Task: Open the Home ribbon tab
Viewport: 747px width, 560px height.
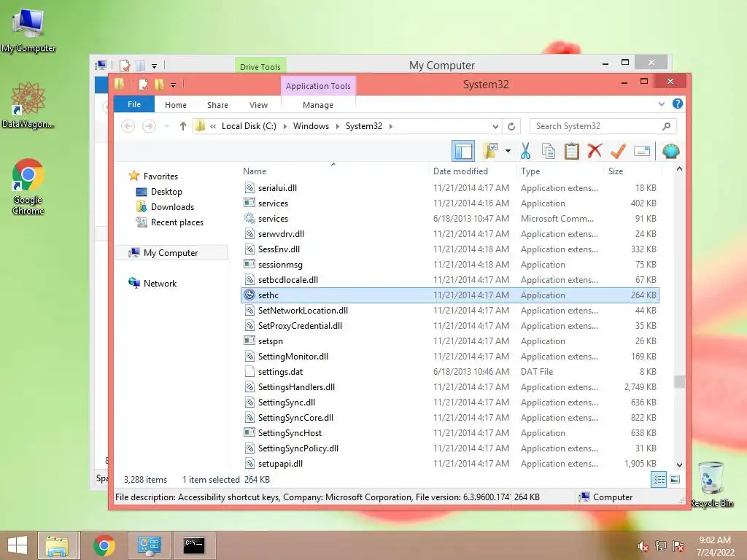Action: tap(176, 105)
